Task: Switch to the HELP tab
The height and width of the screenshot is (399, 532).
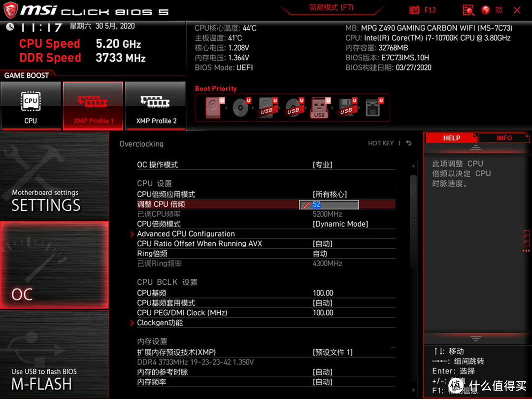Action: [451, 138]
